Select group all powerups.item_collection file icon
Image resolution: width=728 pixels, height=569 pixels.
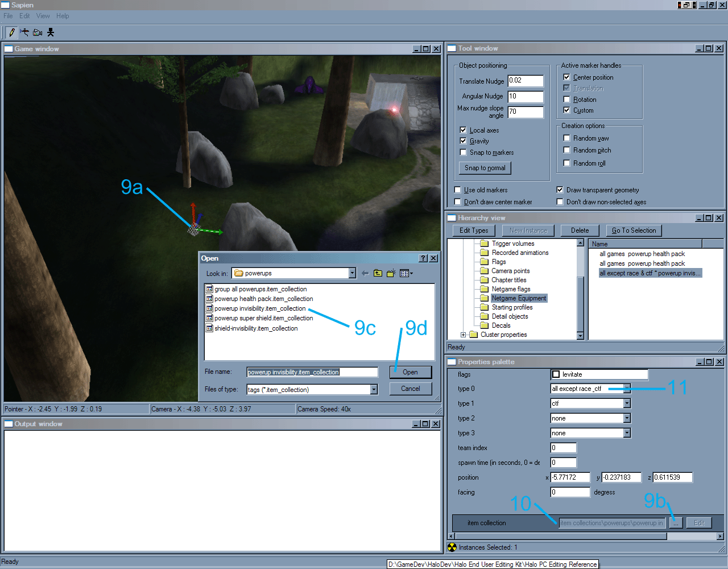209,289
